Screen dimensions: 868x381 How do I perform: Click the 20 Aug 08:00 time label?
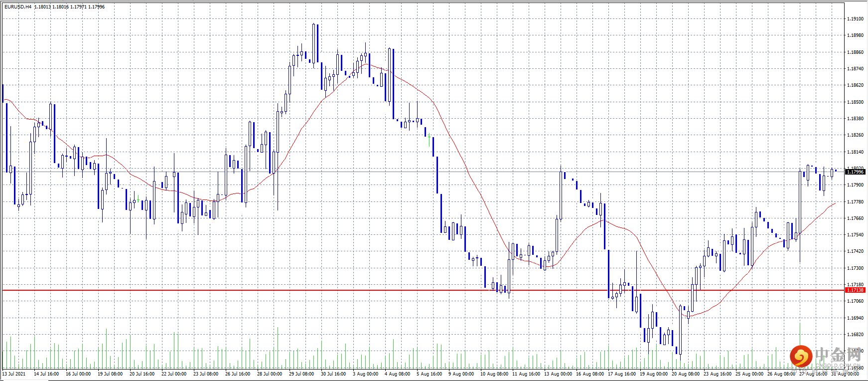coord(685,374)
